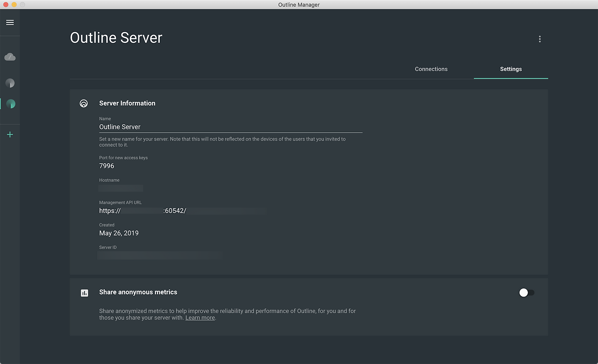The image size is (598, 364).
Task: Click the Server Information section icon
Action: (x=84, y=103)
